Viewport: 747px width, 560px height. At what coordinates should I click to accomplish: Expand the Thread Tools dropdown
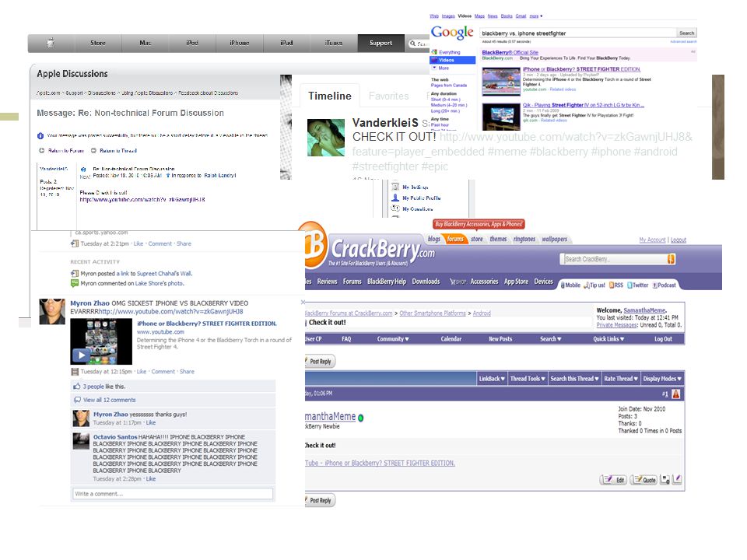(528, 379)
